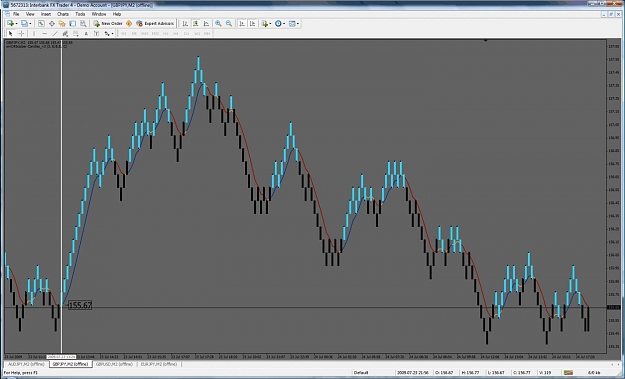Click the chart shift triangle marker

pos(485,41)
